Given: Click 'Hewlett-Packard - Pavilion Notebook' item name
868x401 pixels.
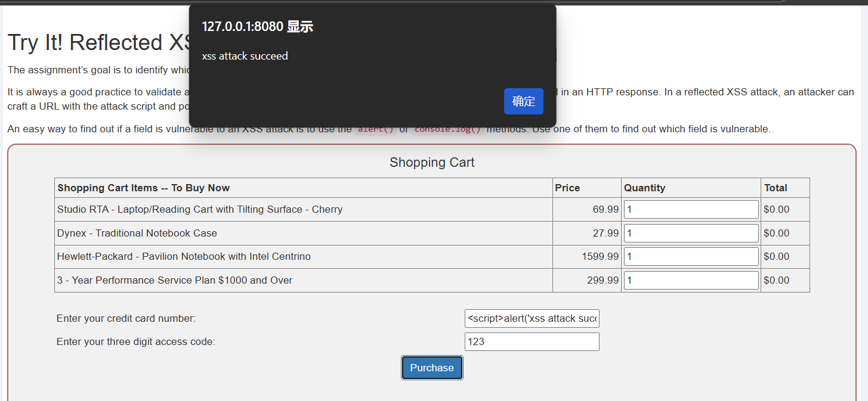Looking at the screenshot, I should (184, 256).
